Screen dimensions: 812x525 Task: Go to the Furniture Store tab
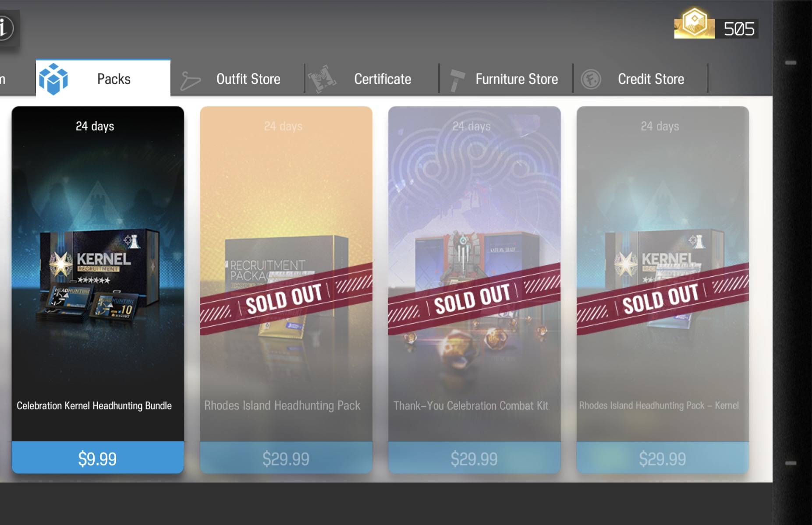tap(506, 79)
